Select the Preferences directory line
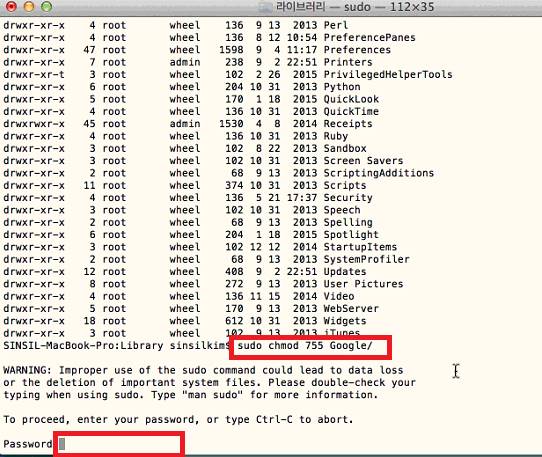542x457 pixels. coord(197,50)
